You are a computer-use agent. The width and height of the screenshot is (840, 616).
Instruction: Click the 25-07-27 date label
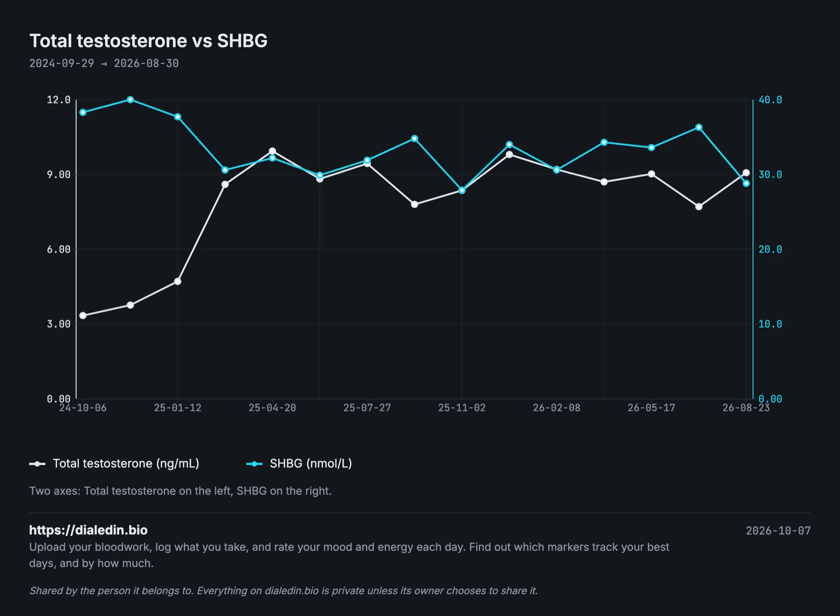[367, 408]
